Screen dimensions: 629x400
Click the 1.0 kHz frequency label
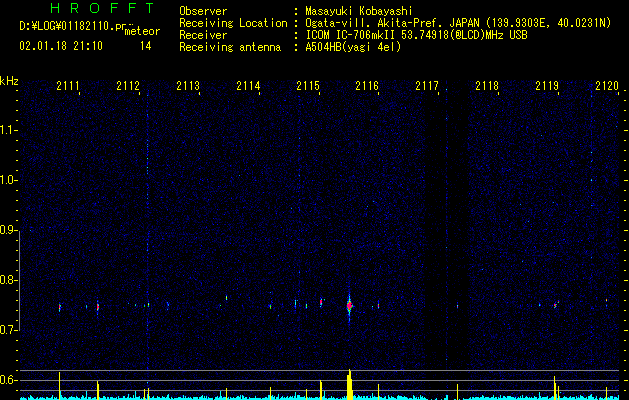7,181
